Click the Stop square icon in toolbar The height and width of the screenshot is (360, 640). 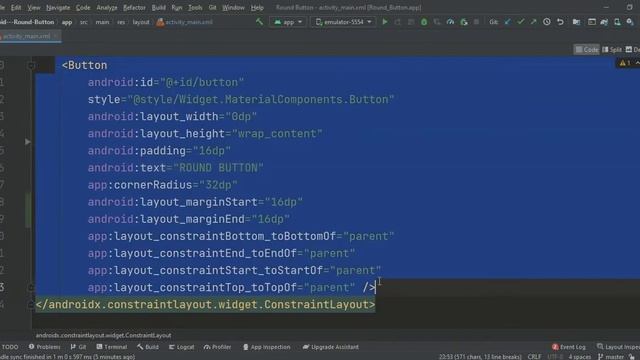(476, 22)
